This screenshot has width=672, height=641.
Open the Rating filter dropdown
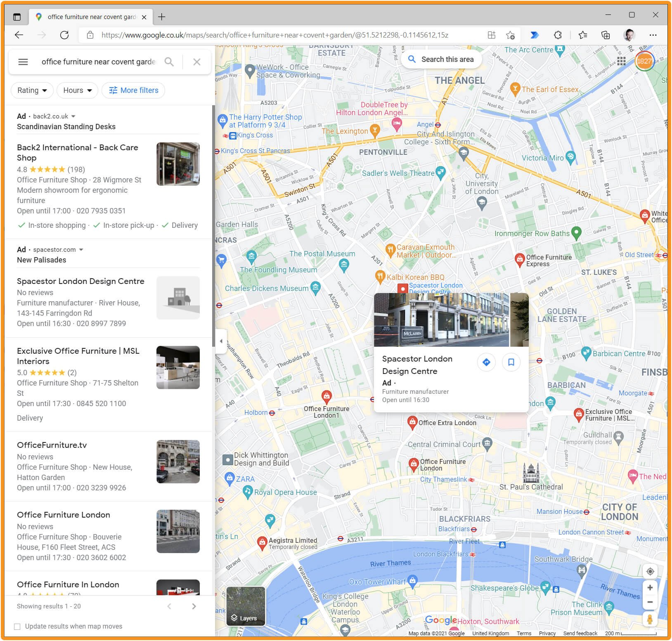coord(32,90)
